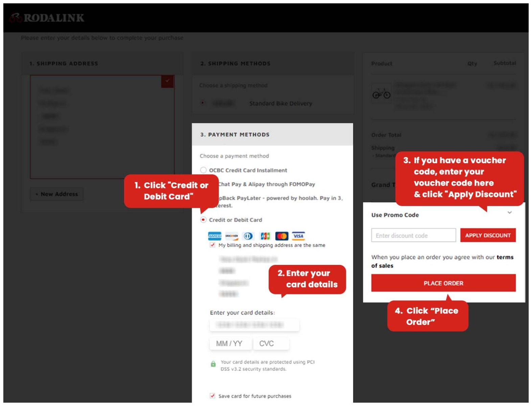
Task: Select Credit or Debit Card payment option
Action: [203, 220]
